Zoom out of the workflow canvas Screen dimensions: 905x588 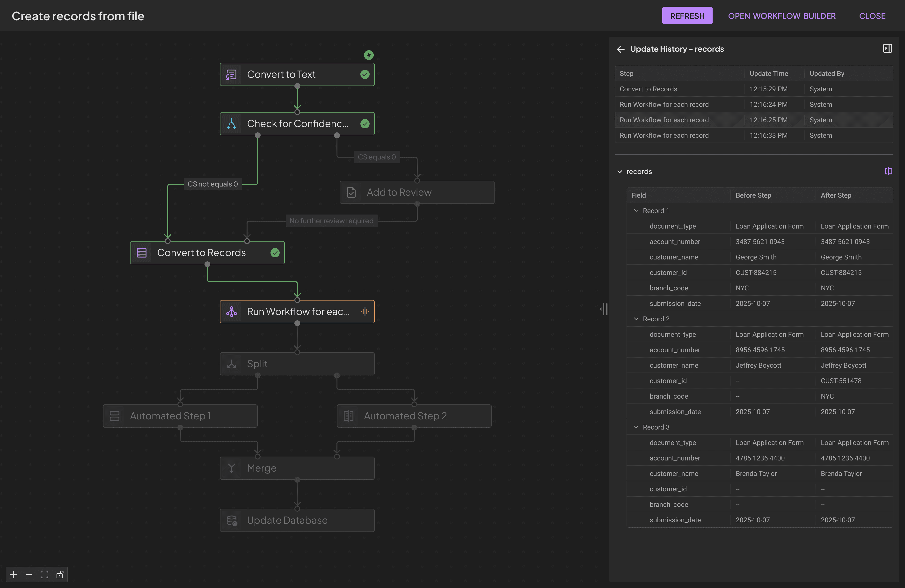(29, 574)
